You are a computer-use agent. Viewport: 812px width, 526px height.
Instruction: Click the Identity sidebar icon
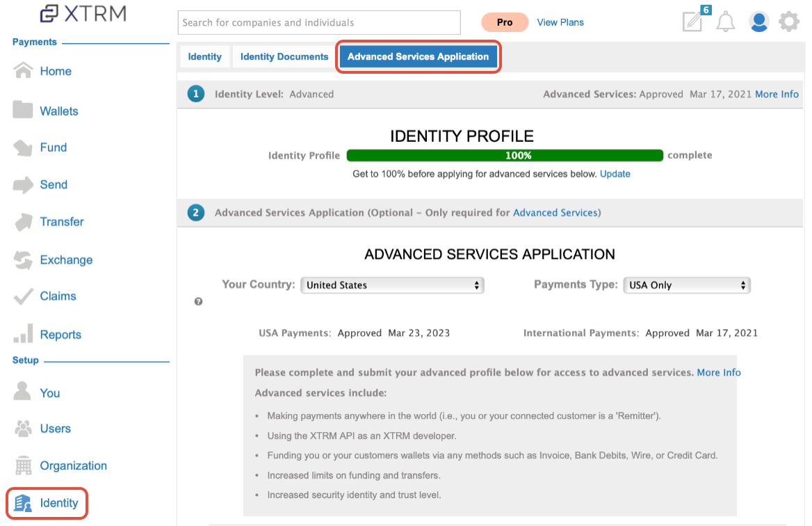(x=23, y=502)
